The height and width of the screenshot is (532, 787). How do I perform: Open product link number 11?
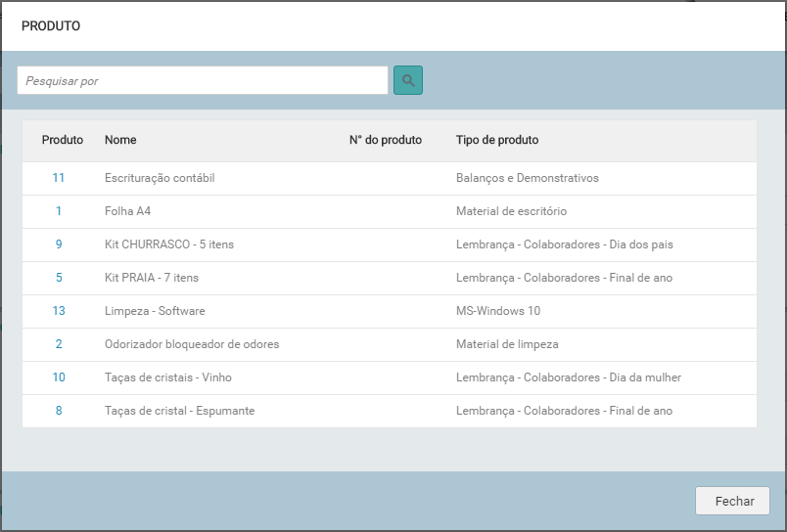[59, 178]
